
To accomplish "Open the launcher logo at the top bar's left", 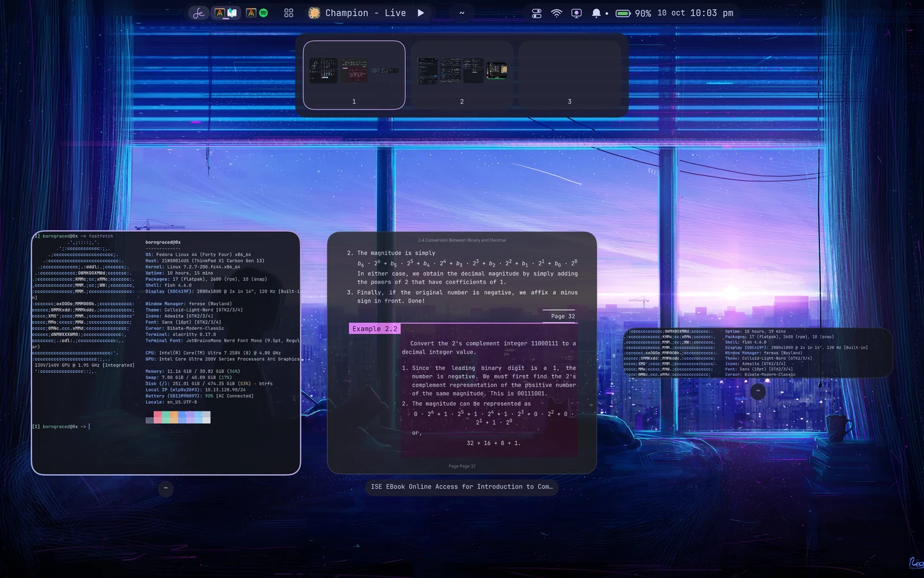I will (199, 13).
